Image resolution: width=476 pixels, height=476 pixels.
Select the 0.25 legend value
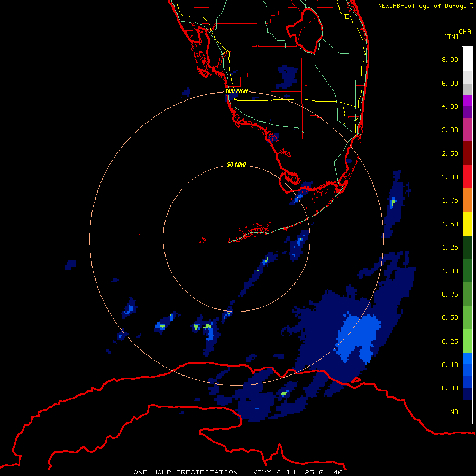point(450,342)
